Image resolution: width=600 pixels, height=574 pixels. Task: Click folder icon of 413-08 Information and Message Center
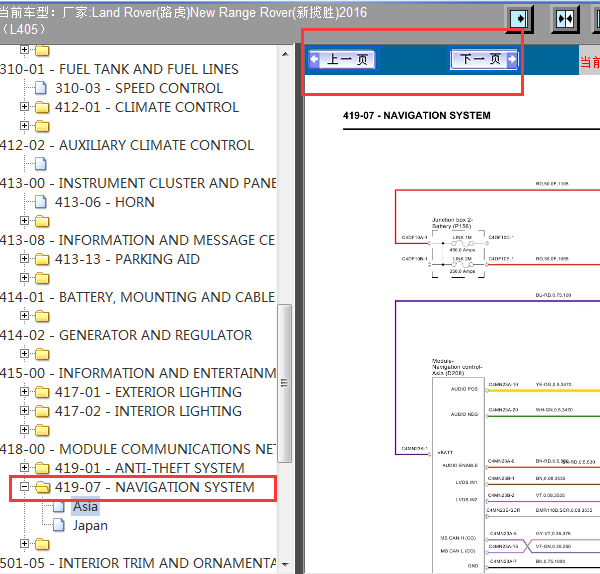click(x=42, y=221)
